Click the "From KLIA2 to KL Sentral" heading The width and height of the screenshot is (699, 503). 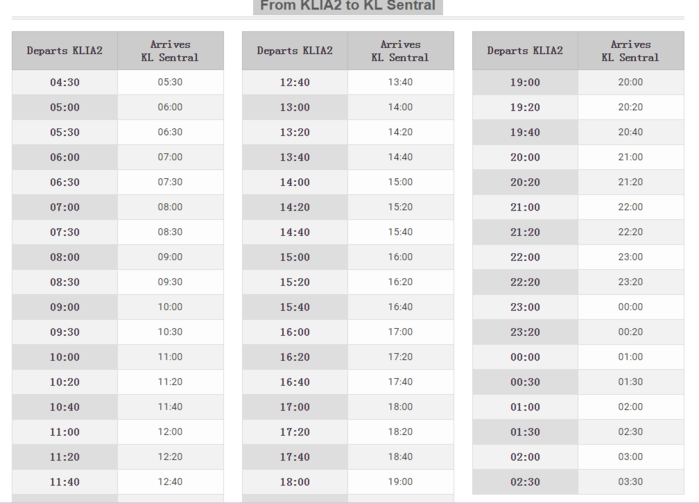348,6
